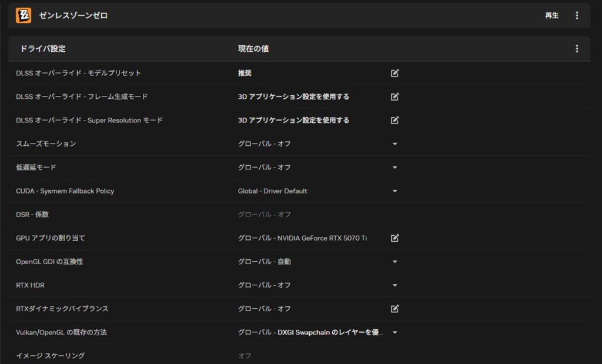This screenshot has width=602, height=364.
Task: Click the greyed イメージ スケーリング value オフ
Action: [245, 356]
